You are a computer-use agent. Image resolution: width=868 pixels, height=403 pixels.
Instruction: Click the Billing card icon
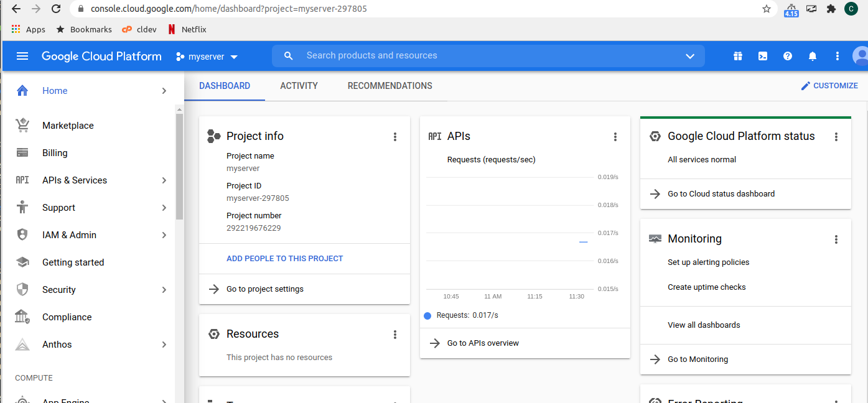tap(22, 153)
